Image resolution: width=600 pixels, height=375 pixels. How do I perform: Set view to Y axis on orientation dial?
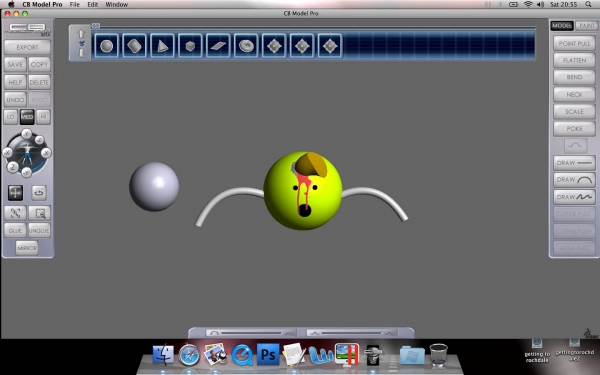(x=26, y=134)
